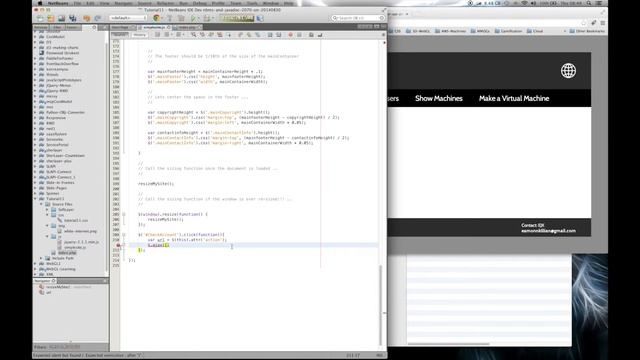Click the memory usage indicator in toolbar
Viewport: 640px width, 360px height.
[237, 18]
